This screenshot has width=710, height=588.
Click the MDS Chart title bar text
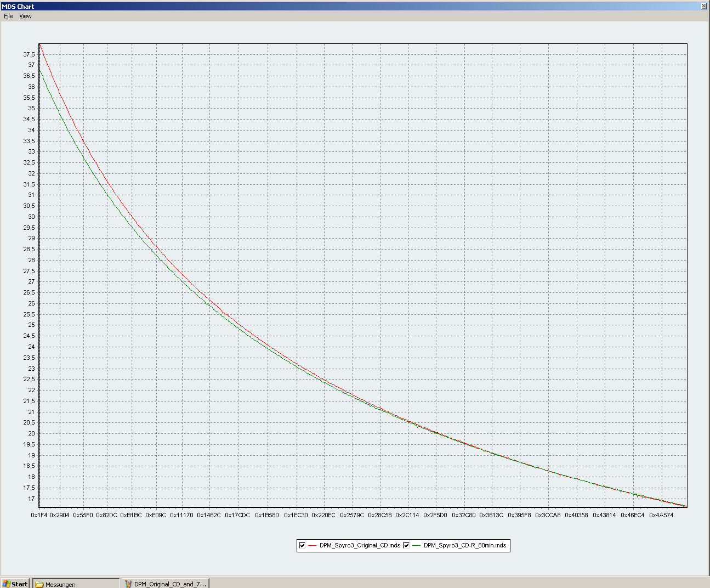click(x=18, y=7)
